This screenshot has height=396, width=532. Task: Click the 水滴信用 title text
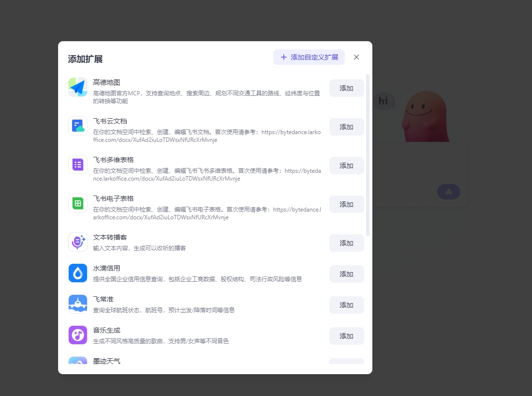pyautogui.click(x=106, y=268)
